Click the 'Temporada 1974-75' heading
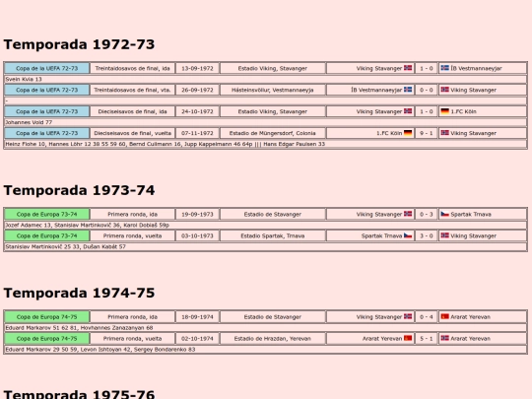 (x=79, y=293)
